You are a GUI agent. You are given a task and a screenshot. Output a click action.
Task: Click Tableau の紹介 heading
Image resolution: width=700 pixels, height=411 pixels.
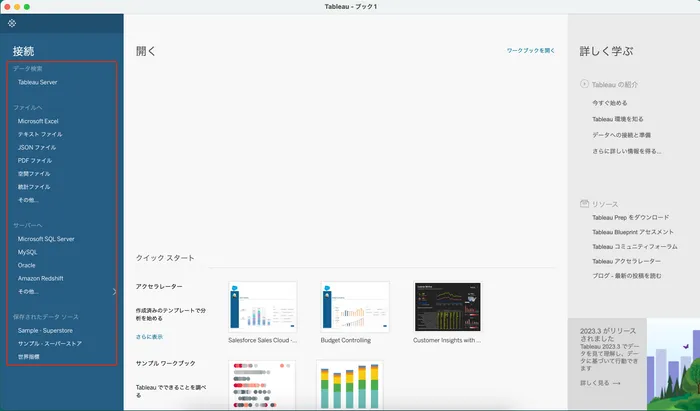click(615, 84)
